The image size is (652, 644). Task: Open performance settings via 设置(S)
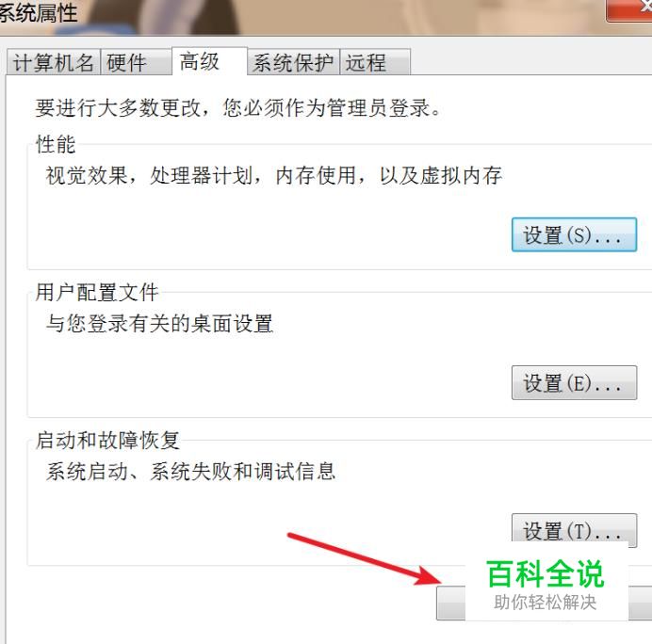[574, 234]
